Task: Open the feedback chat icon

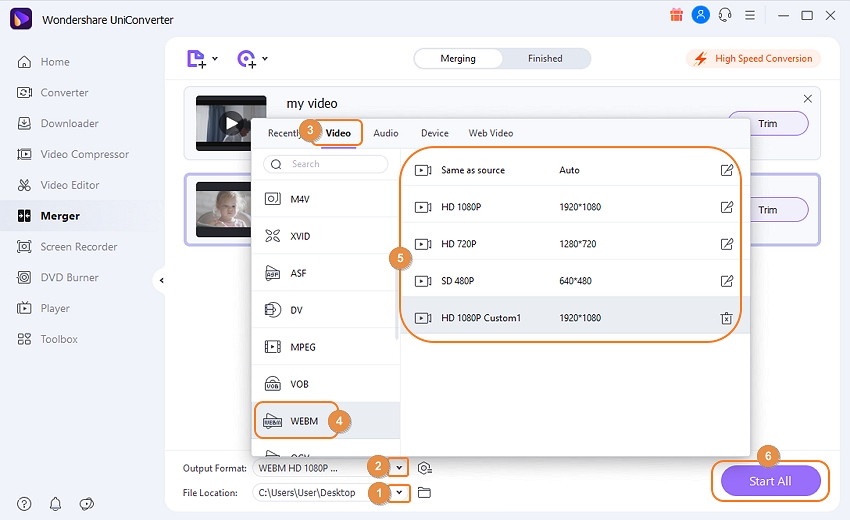Action: tap(87, 504)
